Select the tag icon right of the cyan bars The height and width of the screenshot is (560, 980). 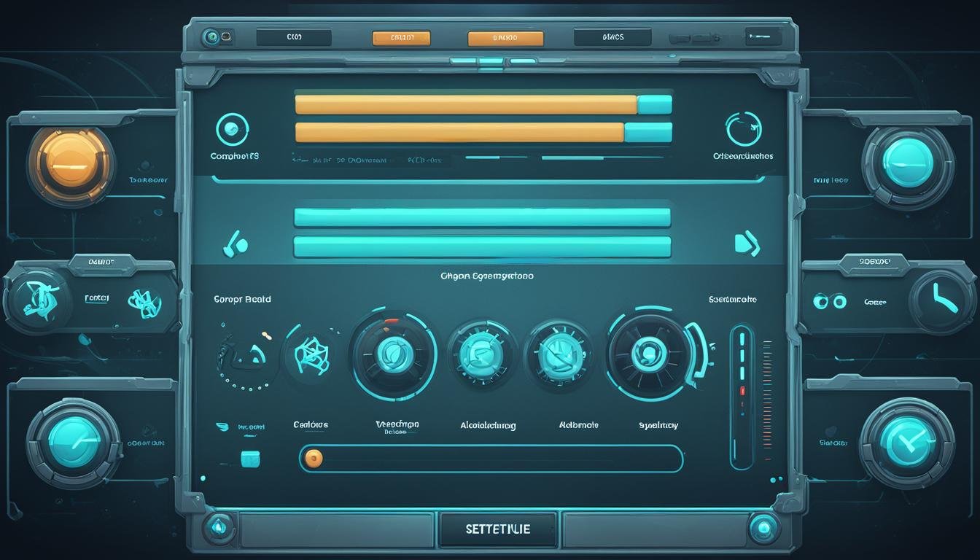(x=747, y=243)
